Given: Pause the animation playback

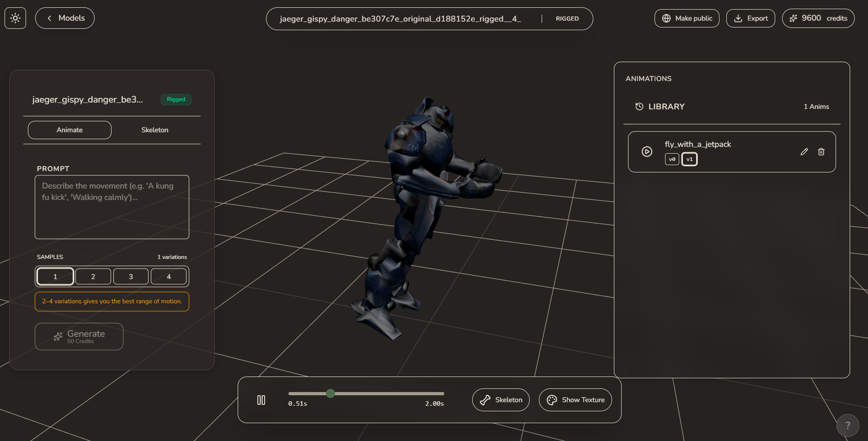Looking at the screenshot, I should click(261, 400).
